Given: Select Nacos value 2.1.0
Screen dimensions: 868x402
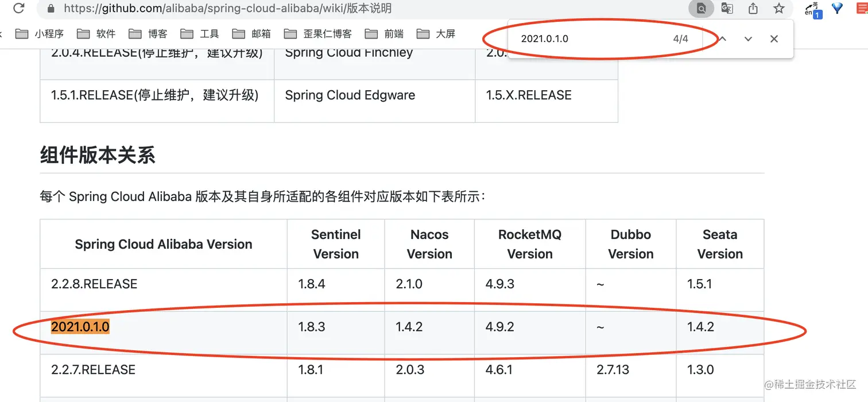Looking at the screenshot, I should click(409, 284).
